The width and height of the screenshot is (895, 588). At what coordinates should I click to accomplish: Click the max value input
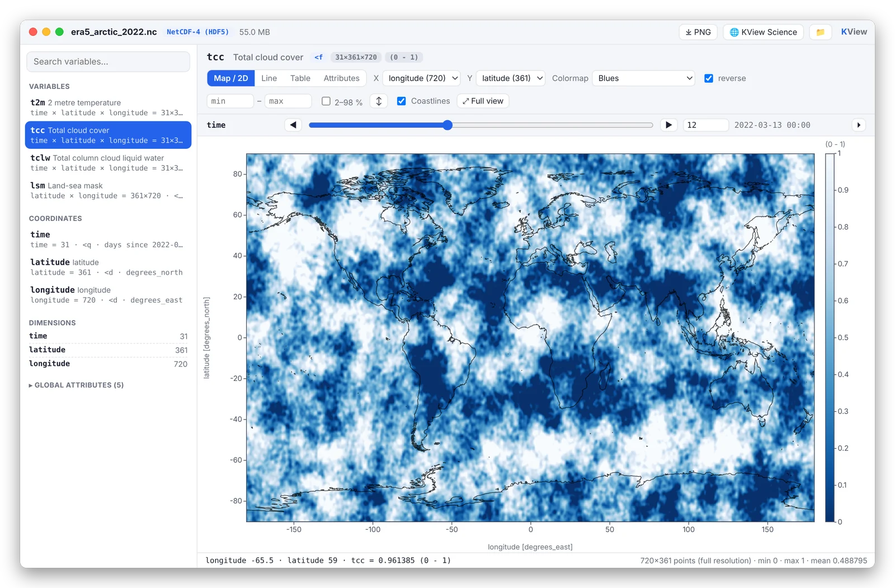288,101
